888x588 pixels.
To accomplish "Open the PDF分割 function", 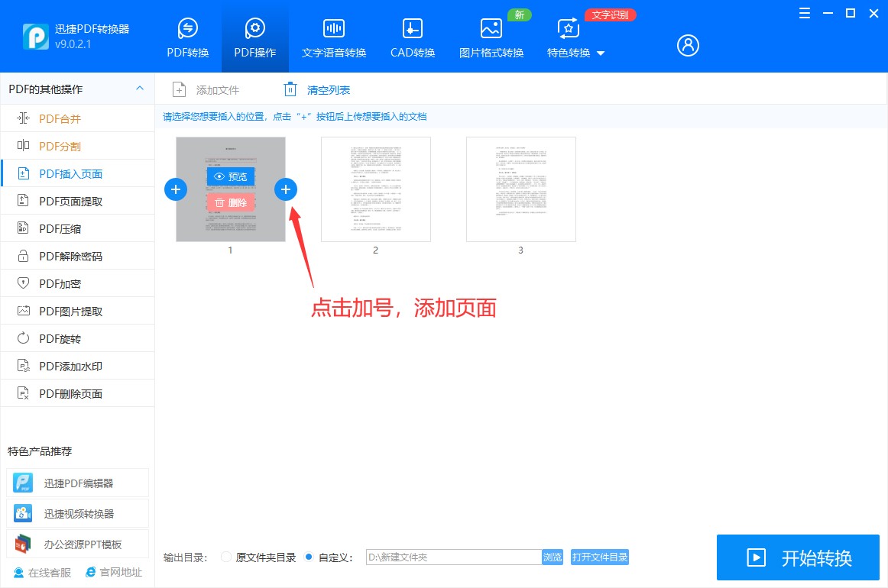I will (61, 146).
